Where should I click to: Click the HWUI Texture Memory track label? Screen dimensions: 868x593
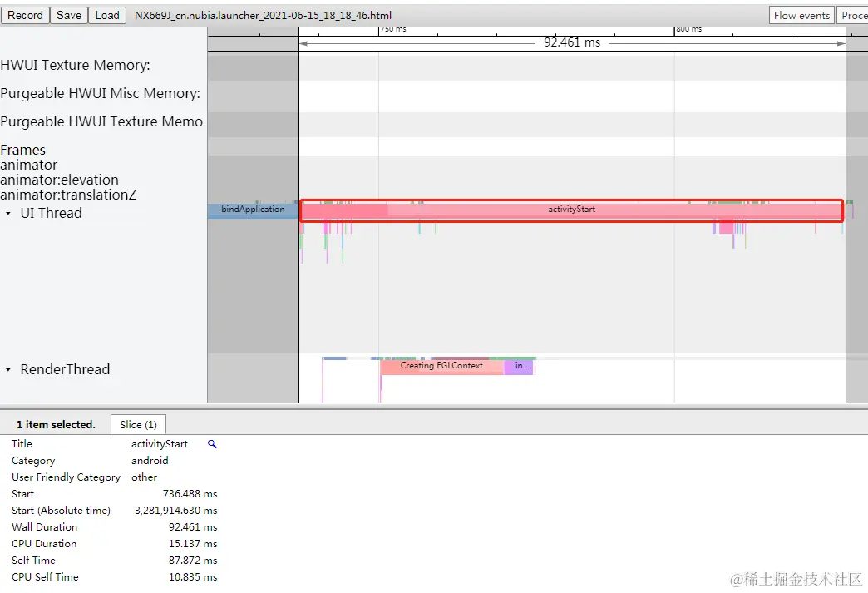76,66
